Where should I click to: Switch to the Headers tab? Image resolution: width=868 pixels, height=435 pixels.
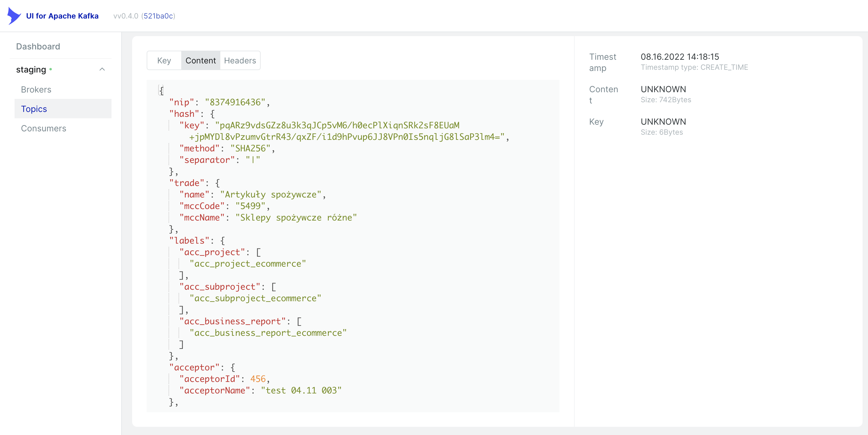[240, 61]
